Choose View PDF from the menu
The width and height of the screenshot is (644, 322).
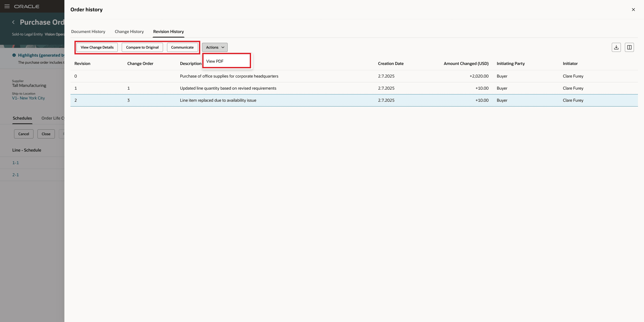tap(215, 61)
